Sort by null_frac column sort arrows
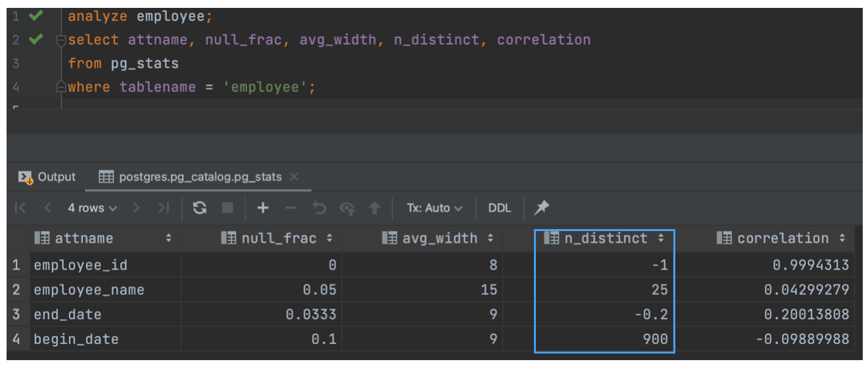868x370 pixels. point(329,238)
